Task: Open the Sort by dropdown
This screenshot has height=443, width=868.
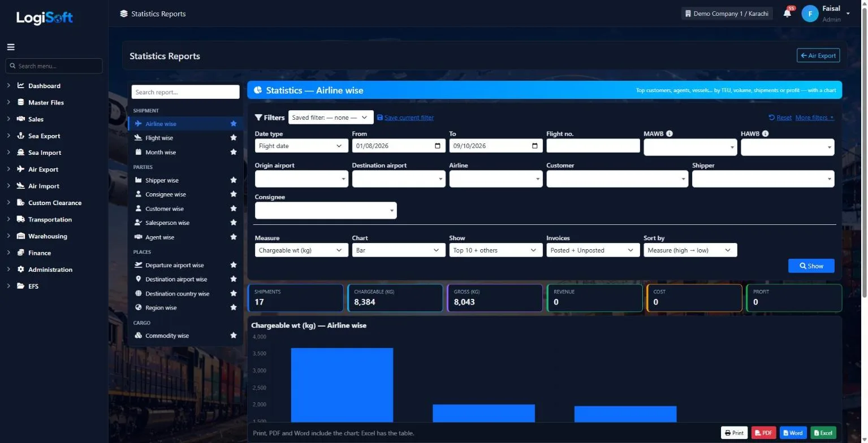Action: pos(690,250)
